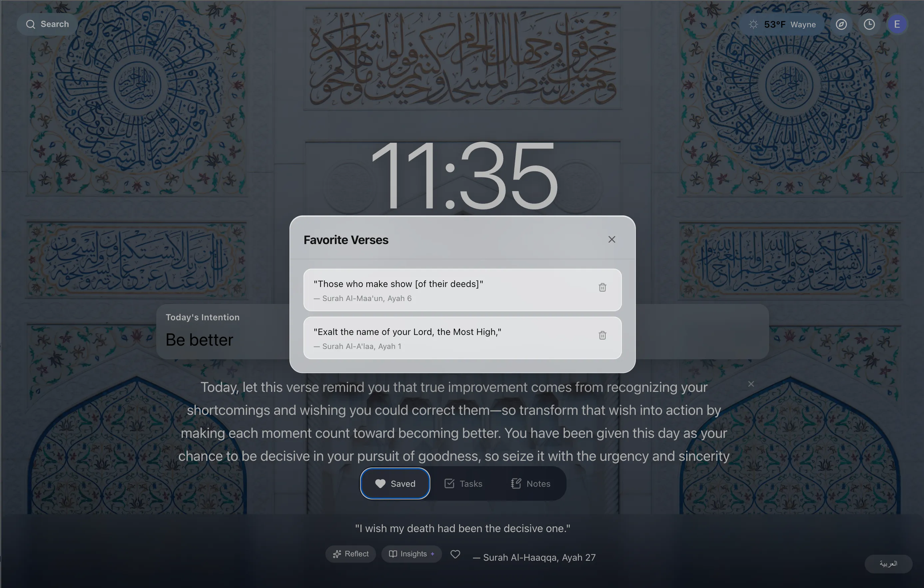Open Insights for the verse

(x=411, y=554)
